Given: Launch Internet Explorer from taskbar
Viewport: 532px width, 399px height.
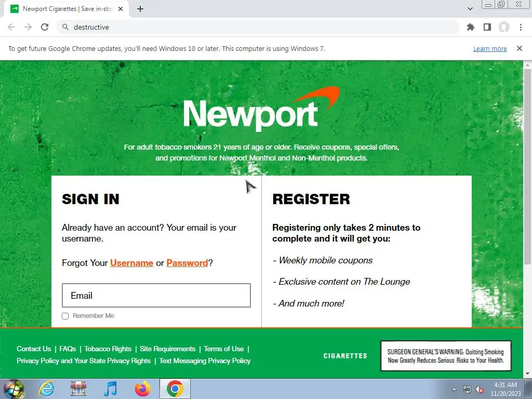Looking at the screenshot, I should point(46,389).
